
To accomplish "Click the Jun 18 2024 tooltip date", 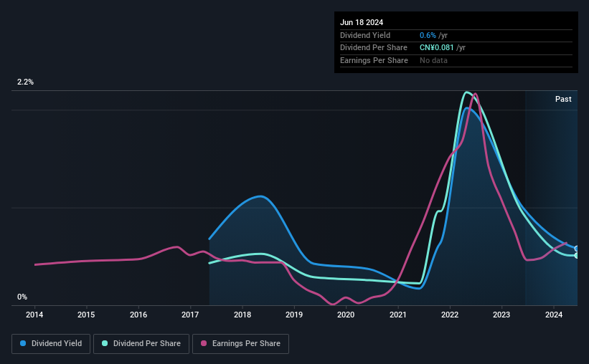I will point(362,22).
